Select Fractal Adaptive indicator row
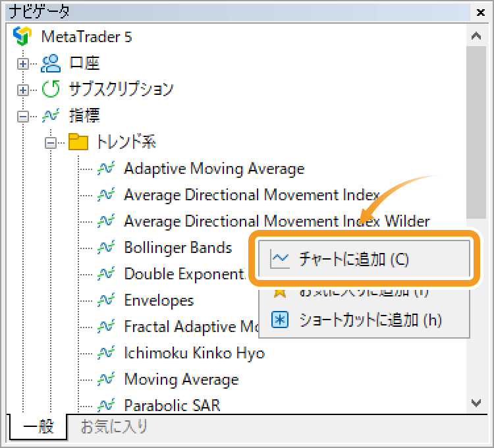 point(191,327)
